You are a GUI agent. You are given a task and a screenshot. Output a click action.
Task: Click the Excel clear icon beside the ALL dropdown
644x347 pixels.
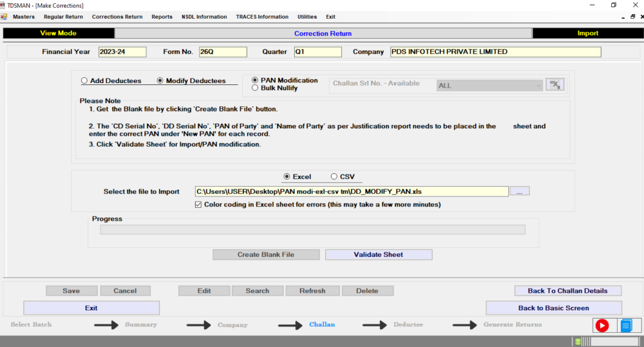(555, 84)
